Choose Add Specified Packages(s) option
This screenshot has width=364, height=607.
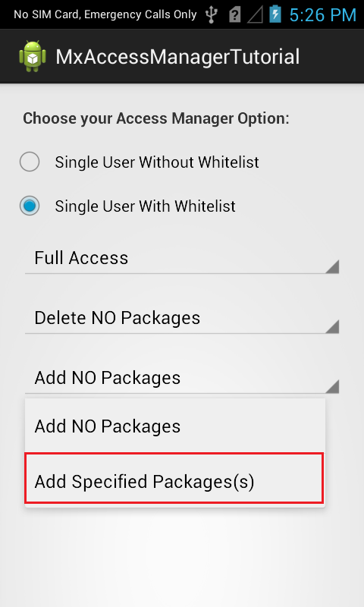(174, 479)
